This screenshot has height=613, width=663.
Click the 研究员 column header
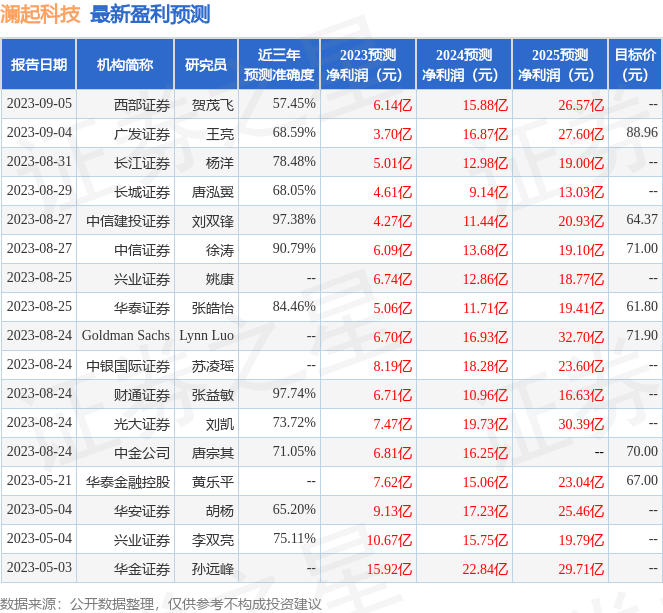(x=206, y=64)
